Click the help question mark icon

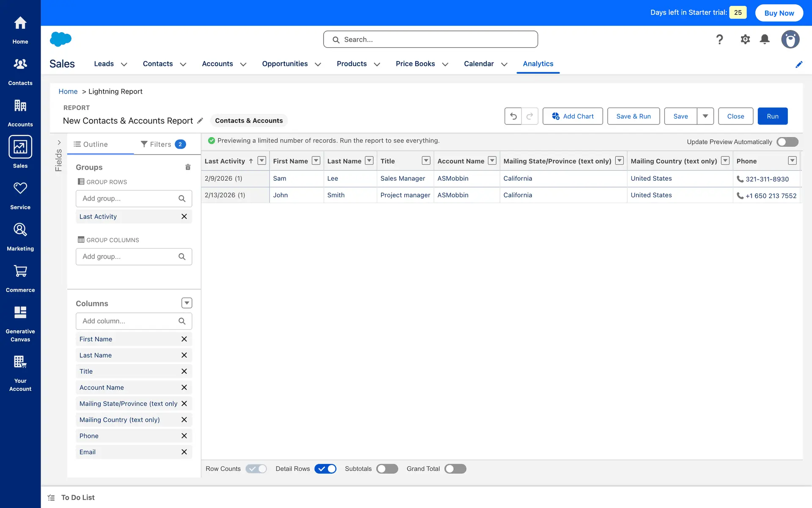[719, 39]
